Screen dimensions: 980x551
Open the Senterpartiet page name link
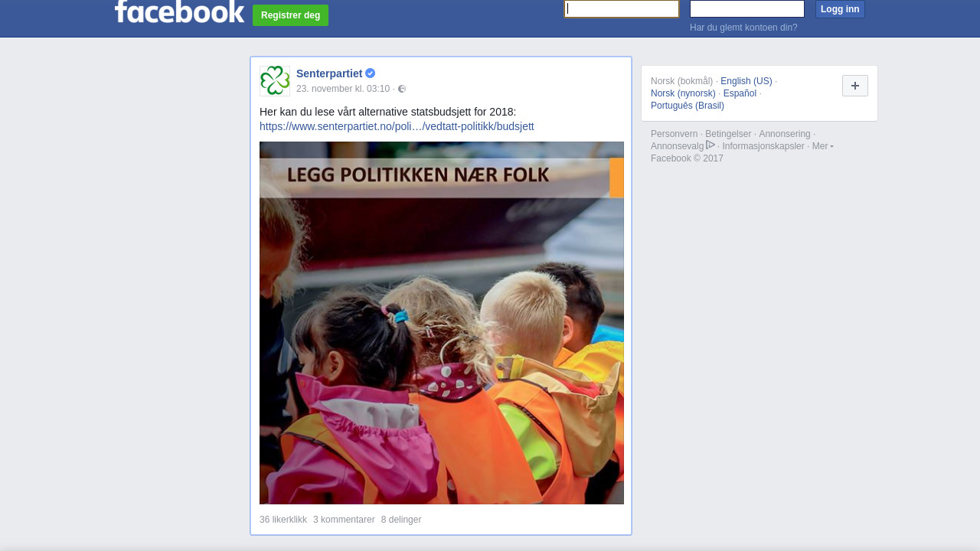[x=329, y=73]
